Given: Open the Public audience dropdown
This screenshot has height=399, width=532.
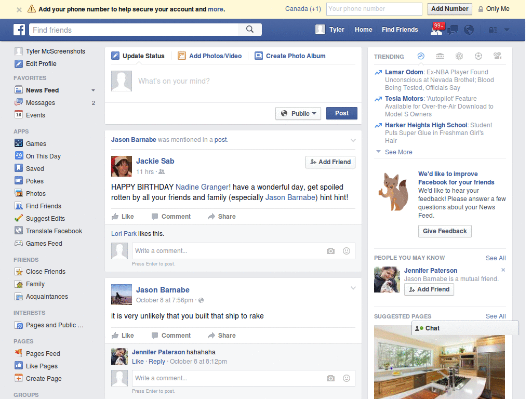Looking at the screenshot, I should tap(298, 113).
